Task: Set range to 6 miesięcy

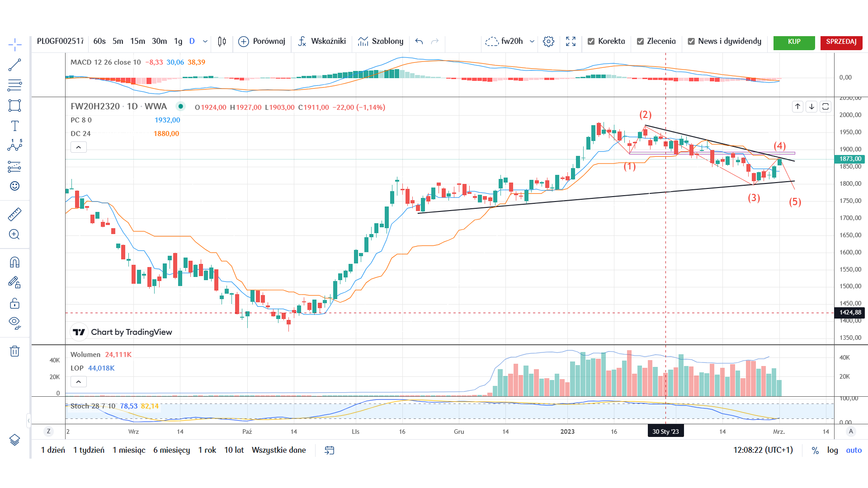Action: click(x=171, y=450)
